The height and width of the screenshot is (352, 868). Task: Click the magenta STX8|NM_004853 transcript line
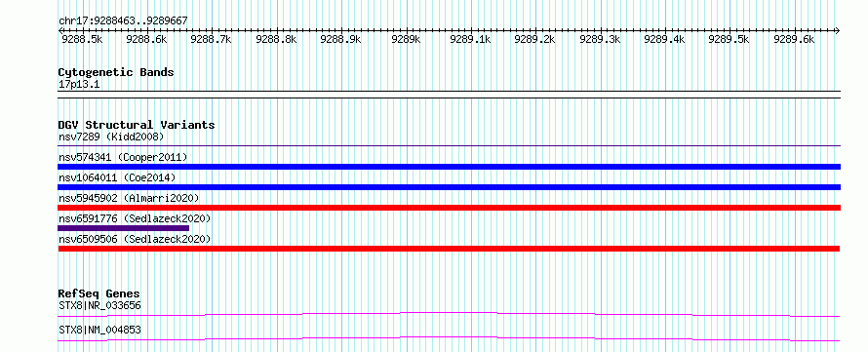[x=449, y=338]
